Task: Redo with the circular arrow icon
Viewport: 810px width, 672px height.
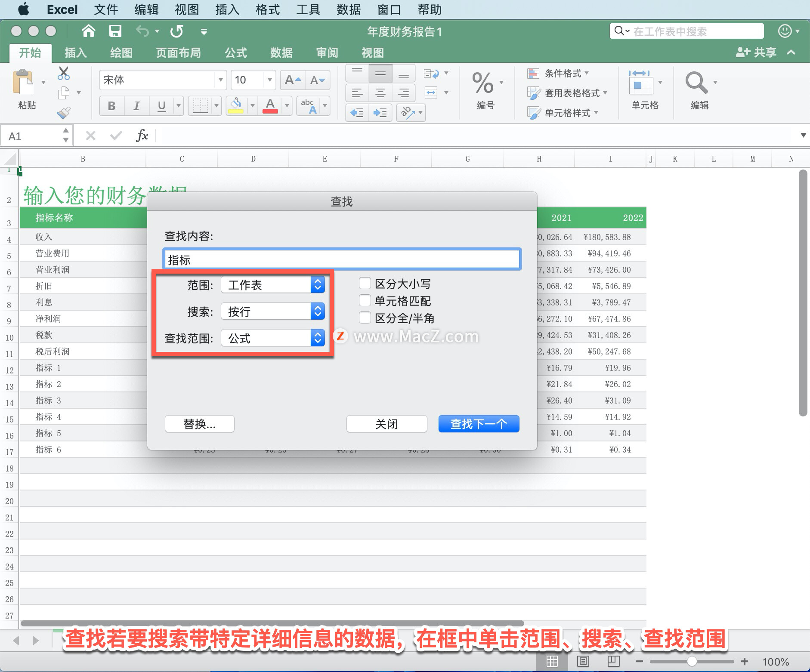Action: (177, 31)
